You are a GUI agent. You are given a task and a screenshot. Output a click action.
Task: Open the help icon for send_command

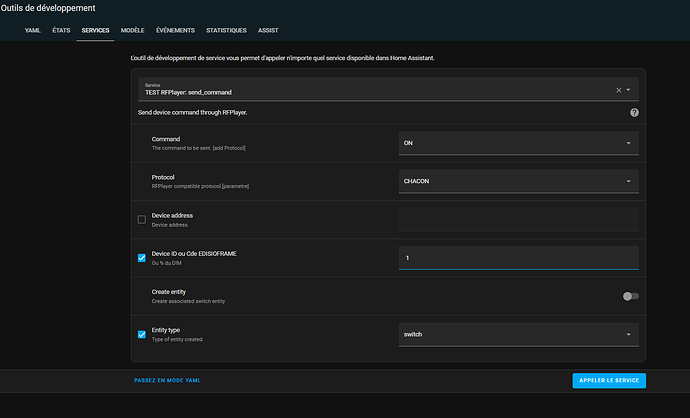pos(634,113)
